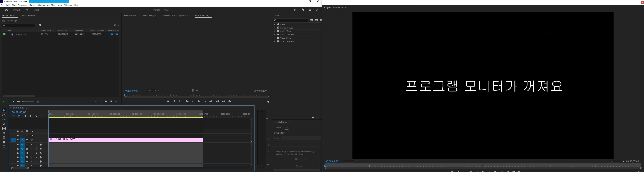
Task: Toggle Snap in Timeline magnet icon
Action: 19,116
